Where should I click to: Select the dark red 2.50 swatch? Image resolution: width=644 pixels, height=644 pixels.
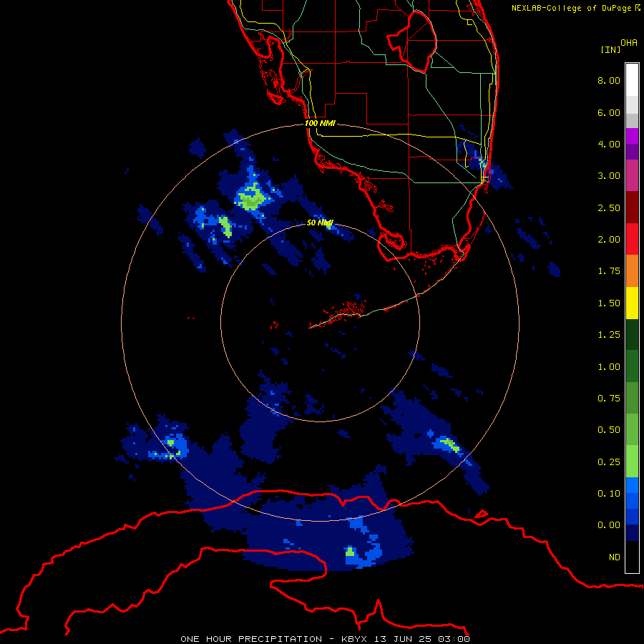click(x=632, y=208)
